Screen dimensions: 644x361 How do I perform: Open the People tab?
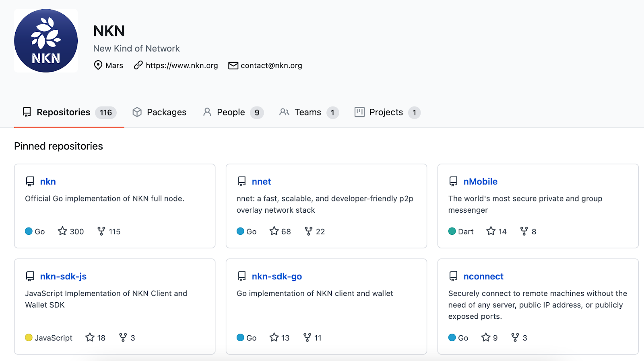231,112
